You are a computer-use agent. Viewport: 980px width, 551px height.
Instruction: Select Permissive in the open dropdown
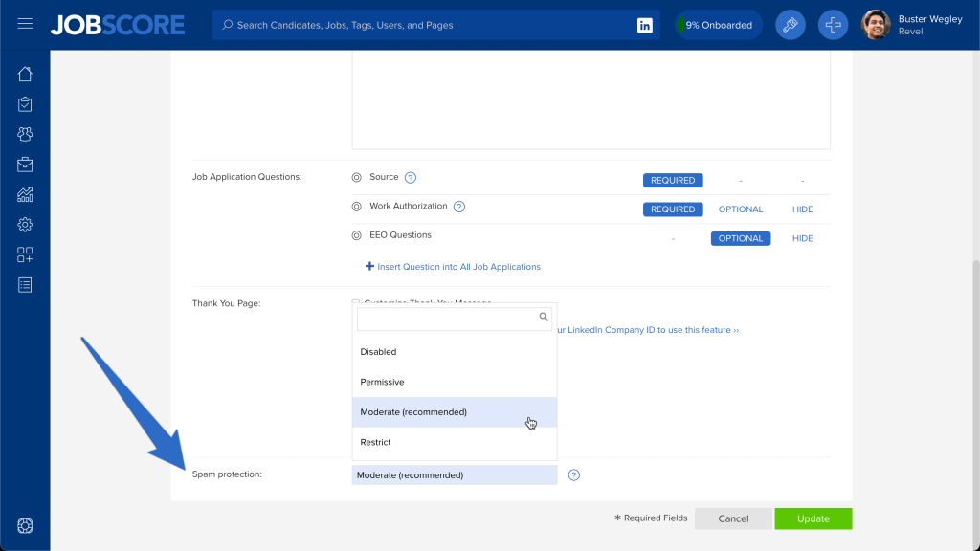383,382
